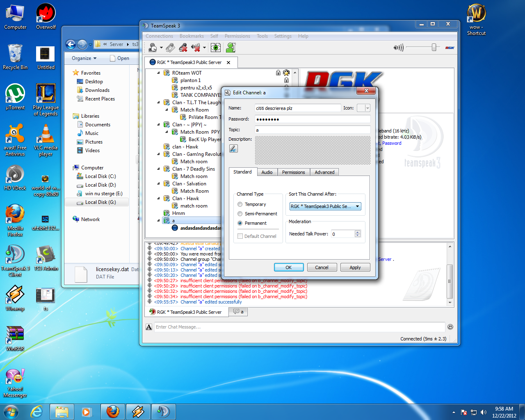This screenshot has width=525, height=420.
Task: Switch to the Audio tab
Action: [x=267, y=172]
